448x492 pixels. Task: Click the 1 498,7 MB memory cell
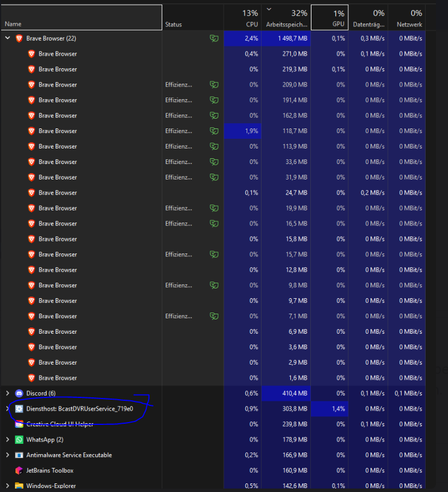[286, 38]
